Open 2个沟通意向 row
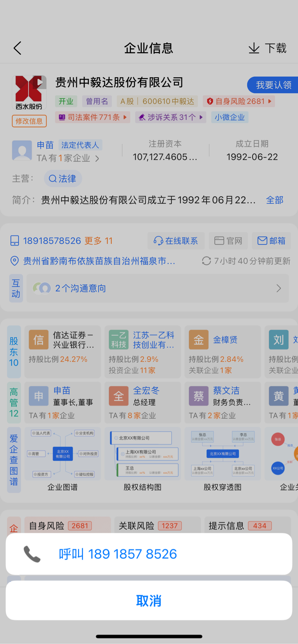The width and height of the screenshot is (298, 644). pos(158,288)
